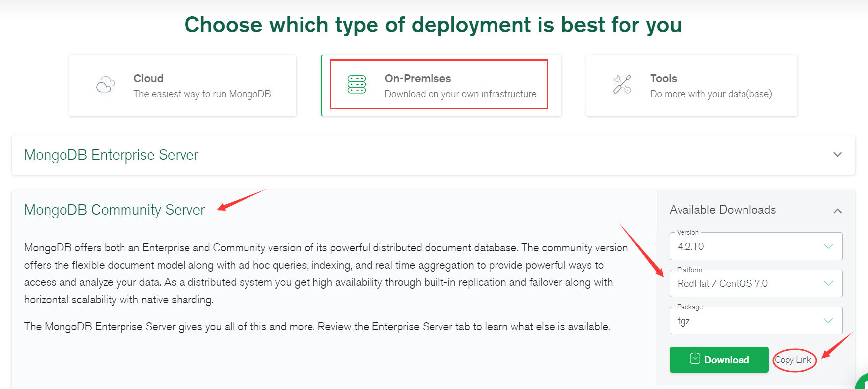Click the download icon on the Download button
This screenshot has width=868, height=389.
[x=695, y=358]
